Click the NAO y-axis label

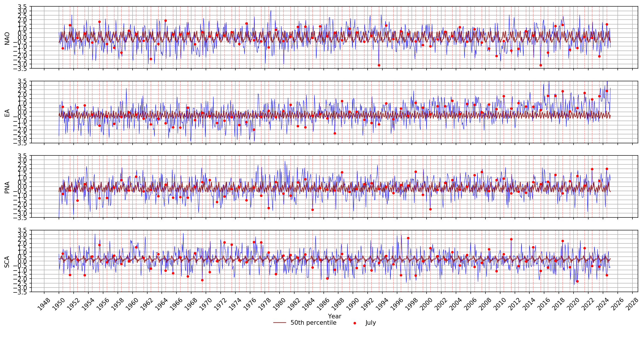7,38
